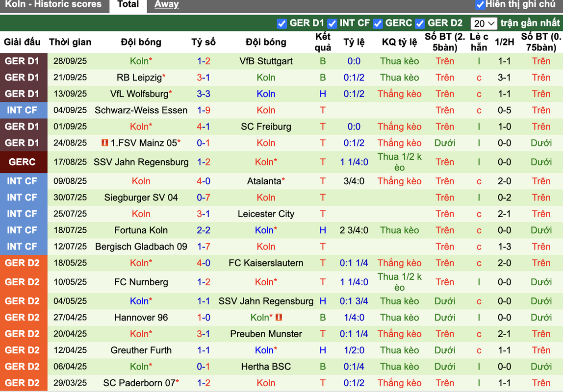Click Preuben Munster team name
This screenshot has height=392, width=563.
266,334
